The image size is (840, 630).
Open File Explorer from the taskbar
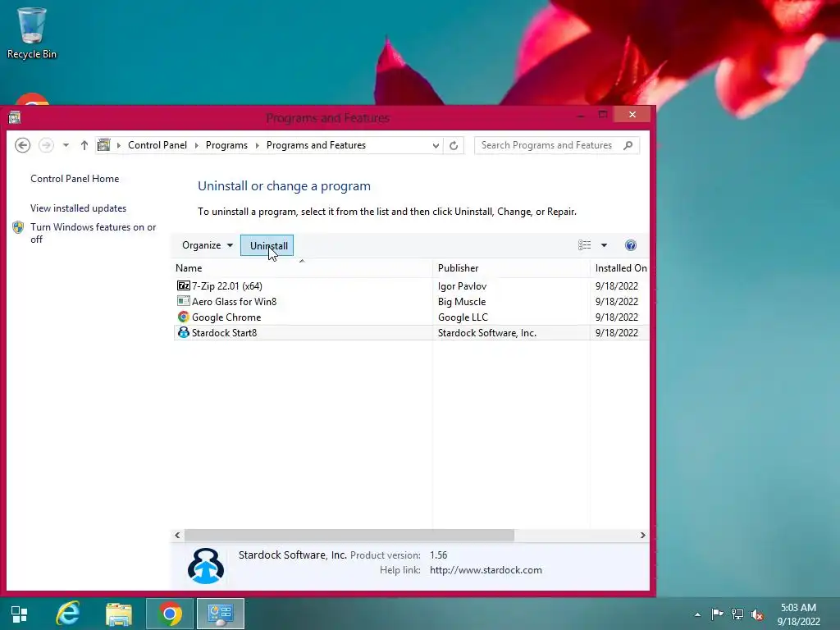click(x=118, y=614)
